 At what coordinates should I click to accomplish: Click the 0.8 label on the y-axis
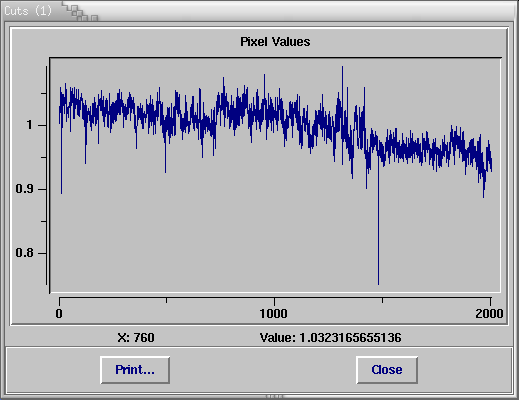pos(24,253)
